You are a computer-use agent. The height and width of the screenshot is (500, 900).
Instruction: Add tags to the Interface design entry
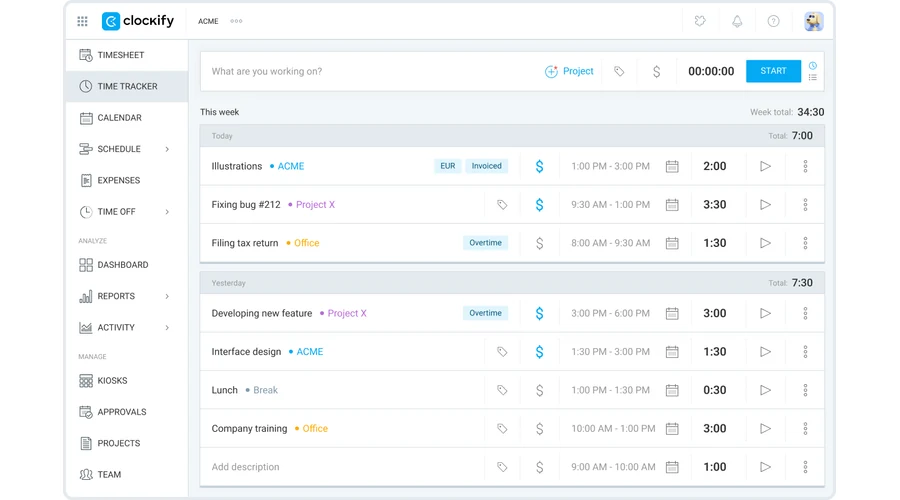coord(502,352)
